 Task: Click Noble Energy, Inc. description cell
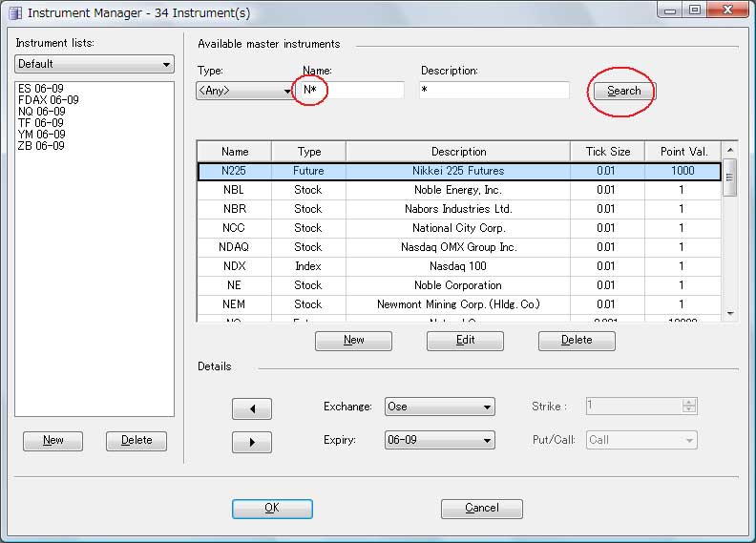(x=458, y=190)
